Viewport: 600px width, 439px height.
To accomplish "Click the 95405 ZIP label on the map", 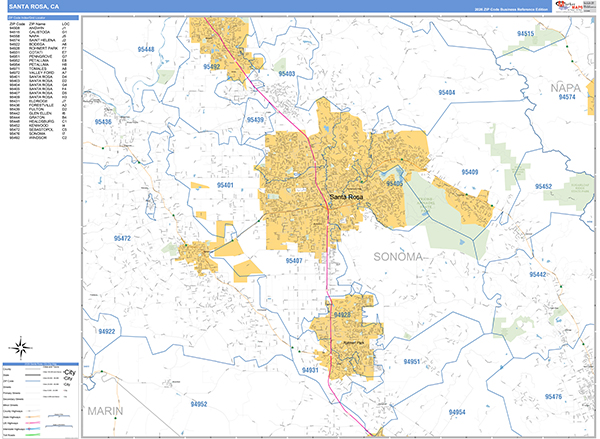I will (x=395, y=184).
